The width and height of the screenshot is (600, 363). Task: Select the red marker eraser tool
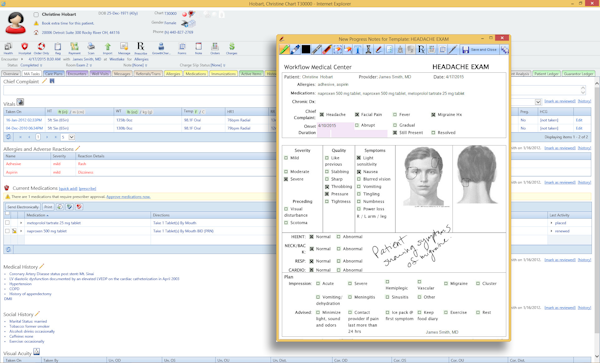tap(327, 49)
